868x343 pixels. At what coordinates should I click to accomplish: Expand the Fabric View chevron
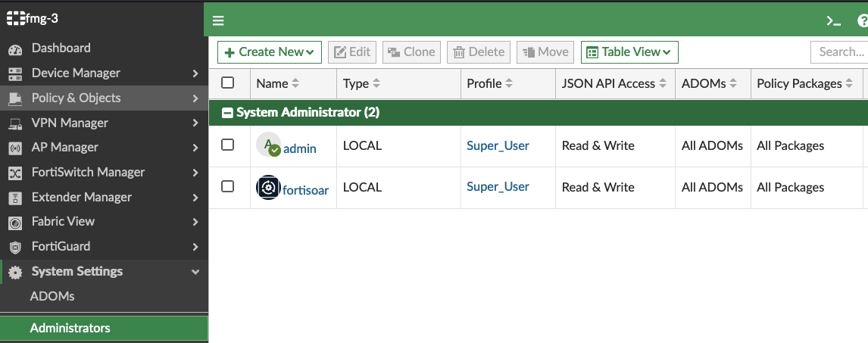[x=195, y=222]
